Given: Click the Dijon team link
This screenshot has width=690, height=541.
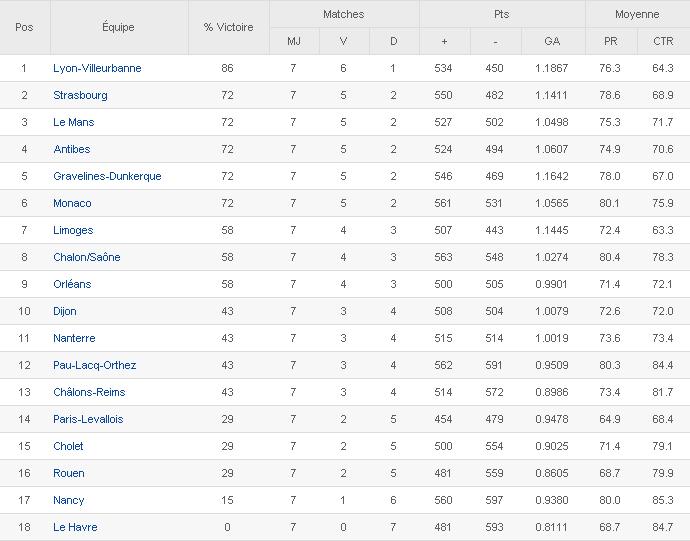Looking at the screenshot, I should (65, 311).
